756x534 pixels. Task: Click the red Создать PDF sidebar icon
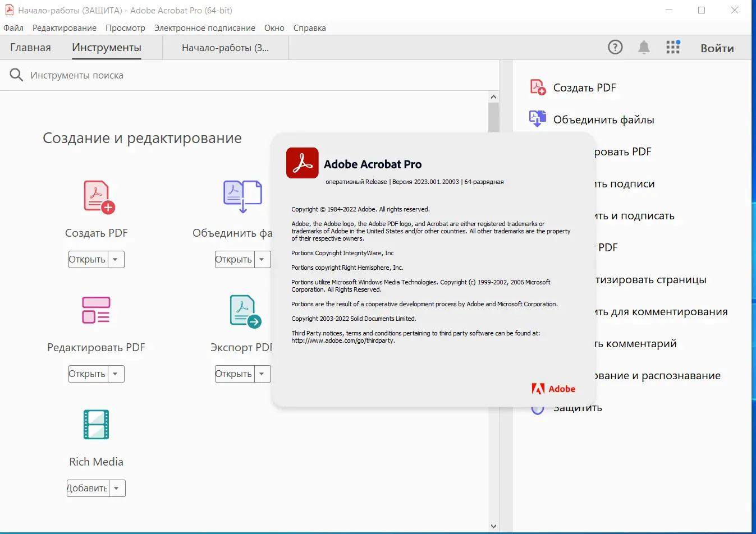[x=537, y=87]
